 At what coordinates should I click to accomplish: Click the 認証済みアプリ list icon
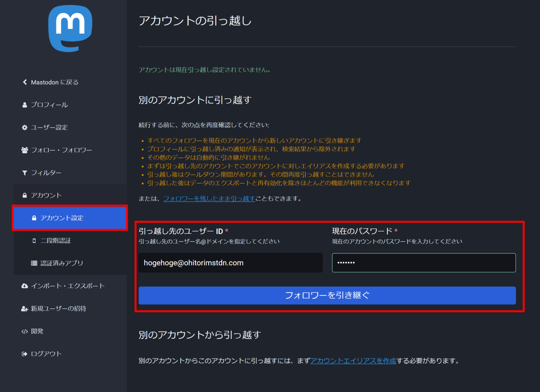(x=34, y=263)
